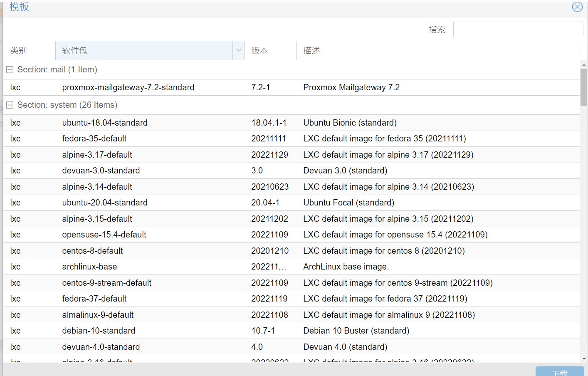Select the archlinux-base template row

pos(89,267)
